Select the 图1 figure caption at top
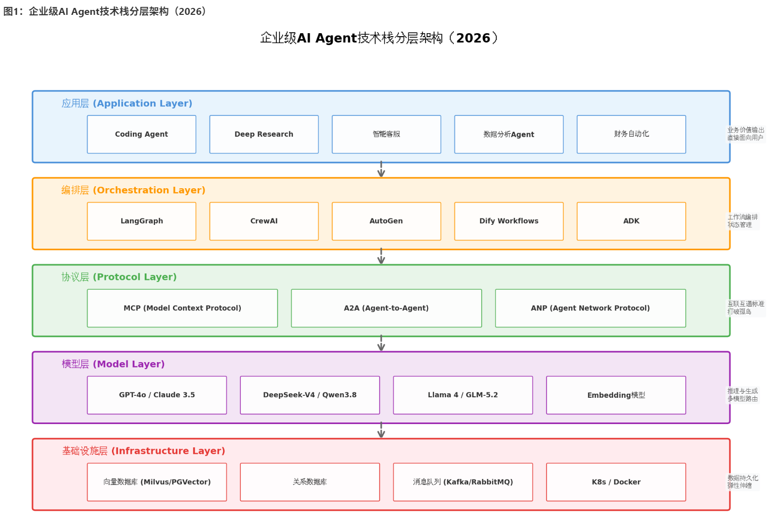Screen dimensions: 773x532 (x=106, y=11)
